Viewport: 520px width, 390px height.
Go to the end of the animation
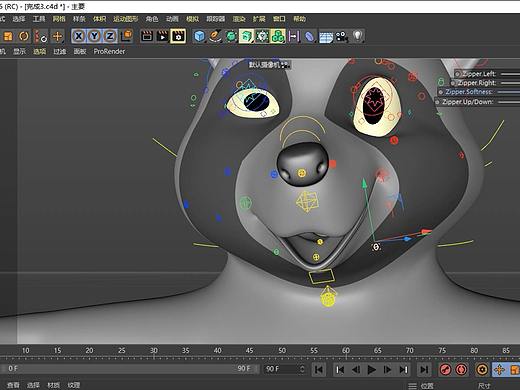424,369
